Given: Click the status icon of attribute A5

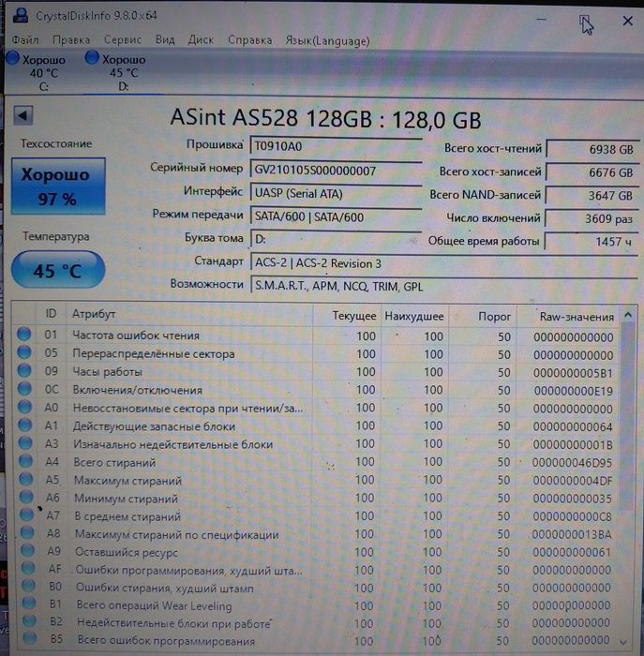Looking at the screenshot, I should coord(26,479).
